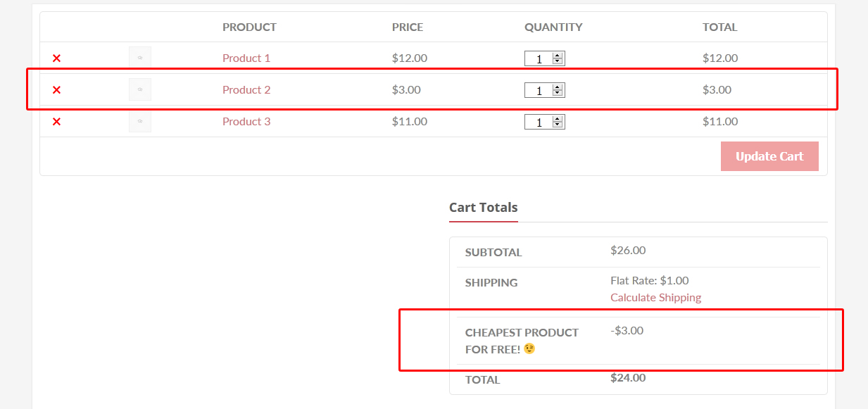Increase Product 1 quantity with up arrow
This screenshot has height=409, width=868.
point(558,56)
